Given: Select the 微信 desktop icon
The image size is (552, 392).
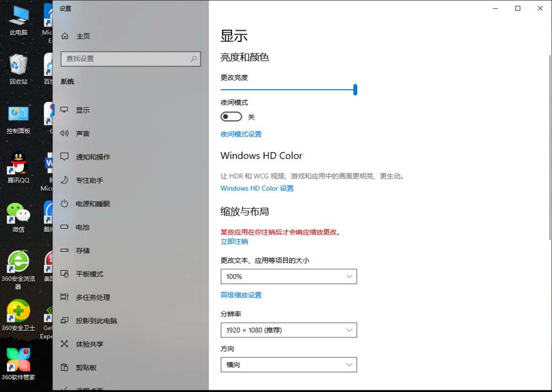Looking at the screenshot, I should (18, 217).
